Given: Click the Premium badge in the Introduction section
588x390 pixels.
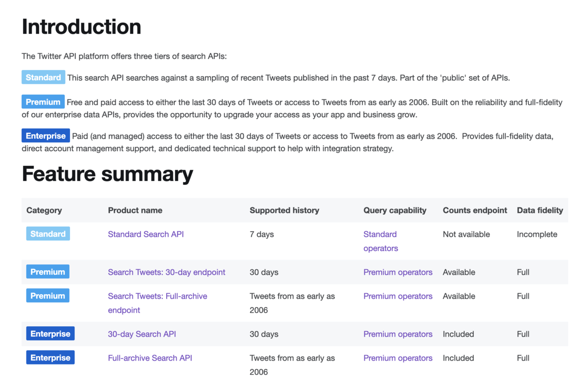Looking at the screenshot, I should [43, 102].
